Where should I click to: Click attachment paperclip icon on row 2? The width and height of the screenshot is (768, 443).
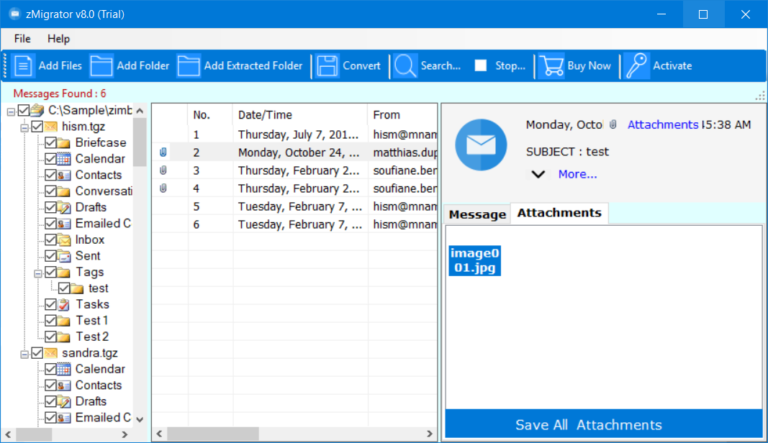click(163, 152)
